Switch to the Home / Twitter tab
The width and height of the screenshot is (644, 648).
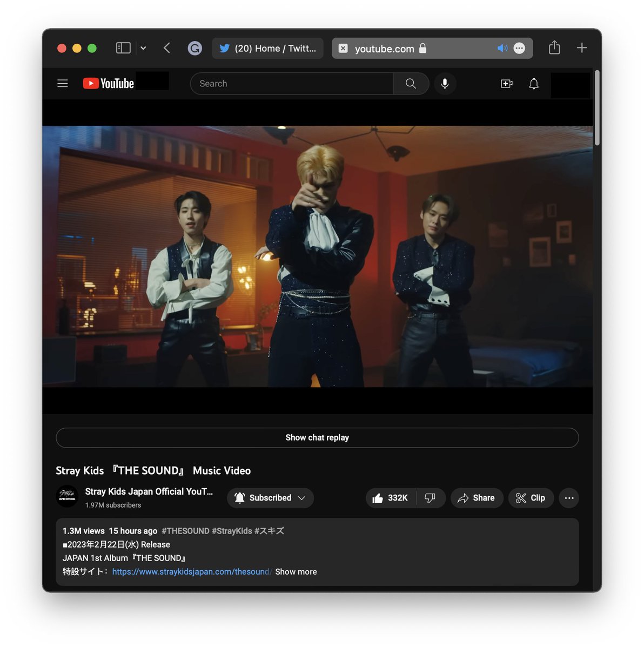tap(268, 48)
